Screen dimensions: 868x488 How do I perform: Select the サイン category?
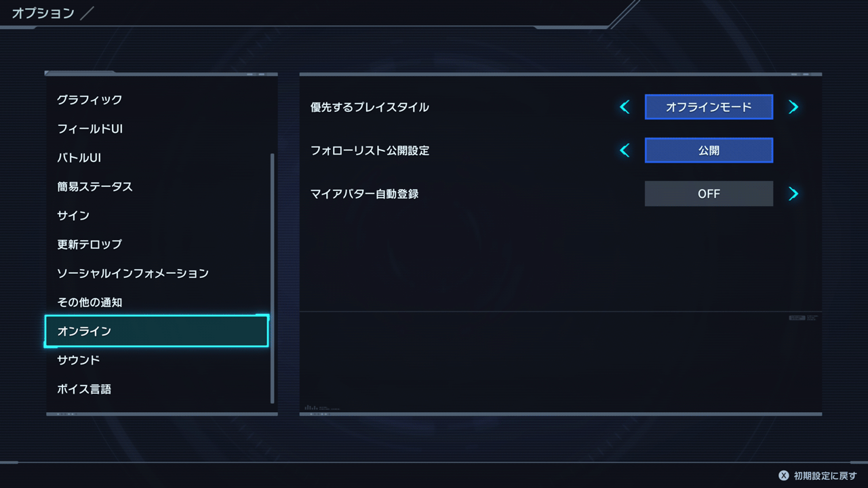(73, 216)
